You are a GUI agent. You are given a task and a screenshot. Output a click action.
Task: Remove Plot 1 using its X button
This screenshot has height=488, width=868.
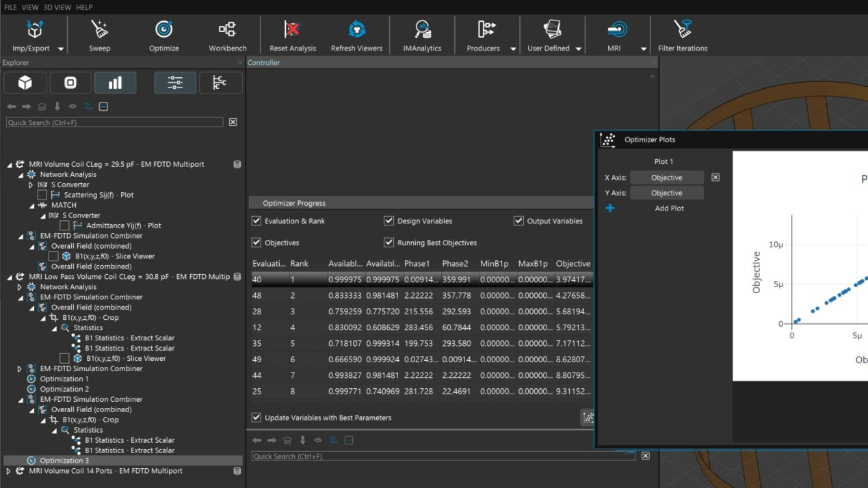tap(715, 178)
